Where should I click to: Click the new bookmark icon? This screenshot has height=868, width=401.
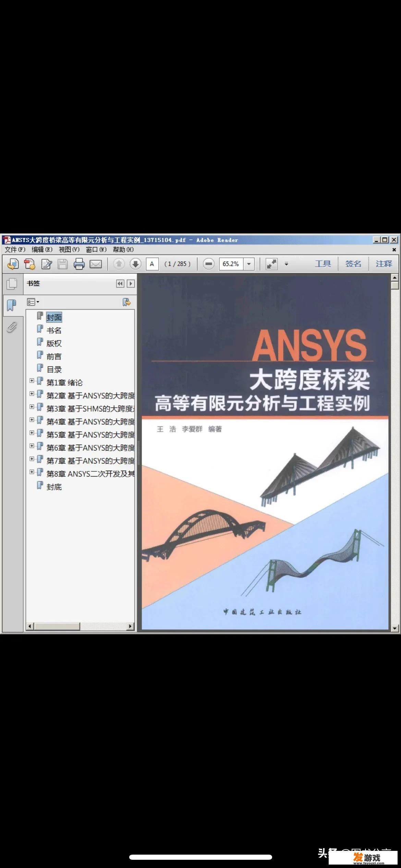tap(126, 302)
